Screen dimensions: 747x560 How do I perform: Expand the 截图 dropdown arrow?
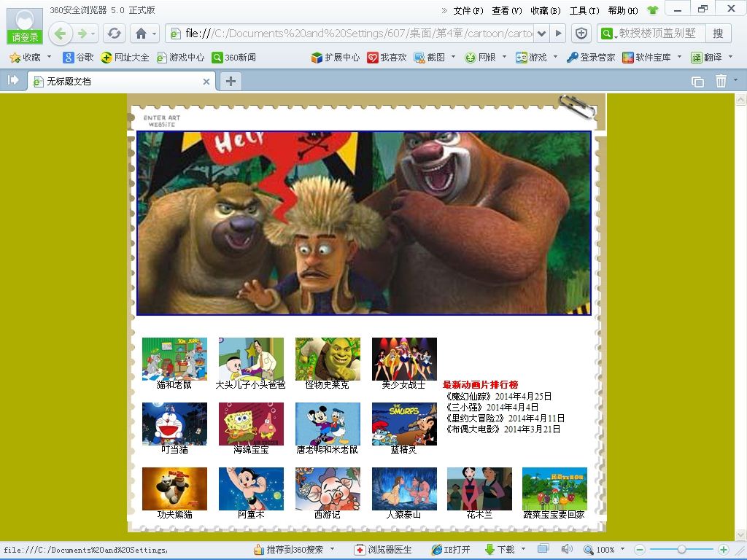453,57
